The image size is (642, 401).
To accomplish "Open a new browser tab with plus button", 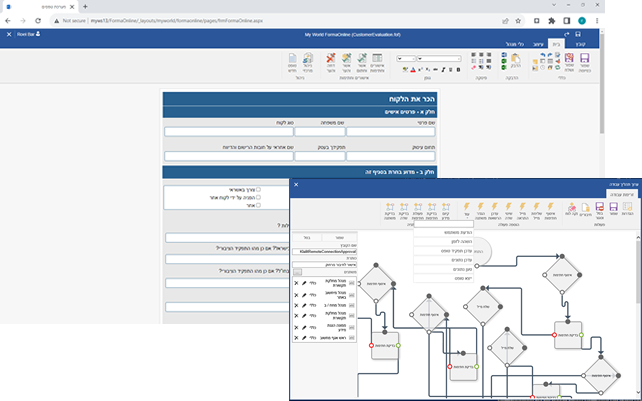I will coord(85,5).
